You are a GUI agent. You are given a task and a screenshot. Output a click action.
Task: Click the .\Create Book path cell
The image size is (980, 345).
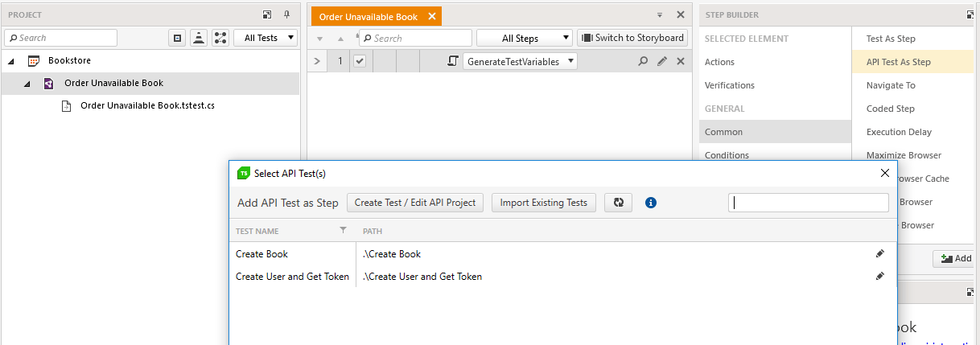click(x=392, y=254)
